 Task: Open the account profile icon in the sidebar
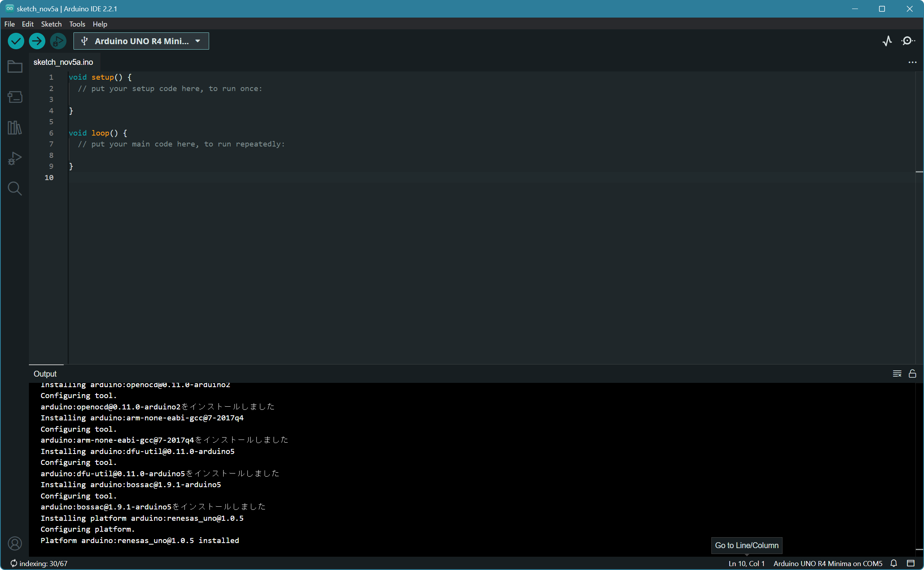tap(15, 543)
